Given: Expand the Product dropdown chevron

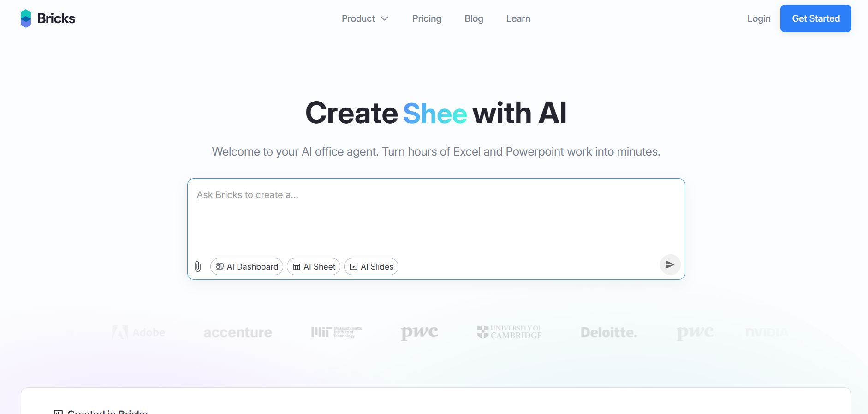Looking at the screenshot, I should (x=385, y=19).
